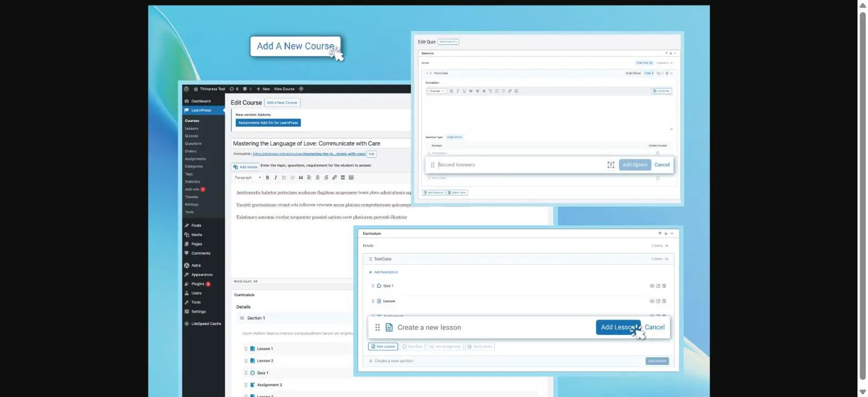Image resolution: width=868 pixels, height=397 pixels.
Task: Insert bulleted list in Edit Course editor
Action: (x=284, y=178)
